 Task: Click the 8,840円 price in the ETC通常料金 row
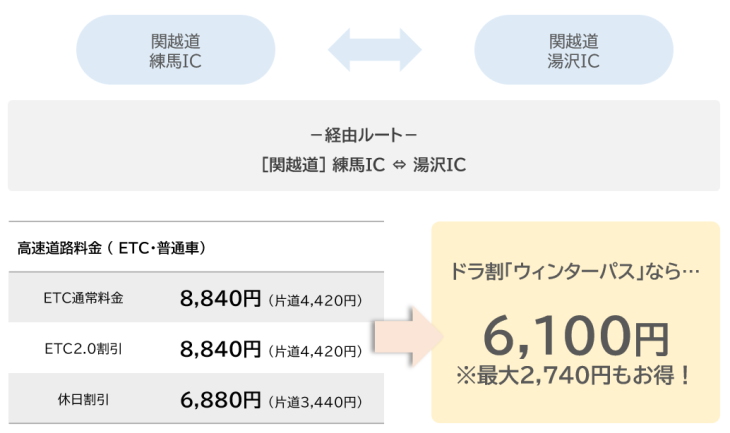[220, 298]
